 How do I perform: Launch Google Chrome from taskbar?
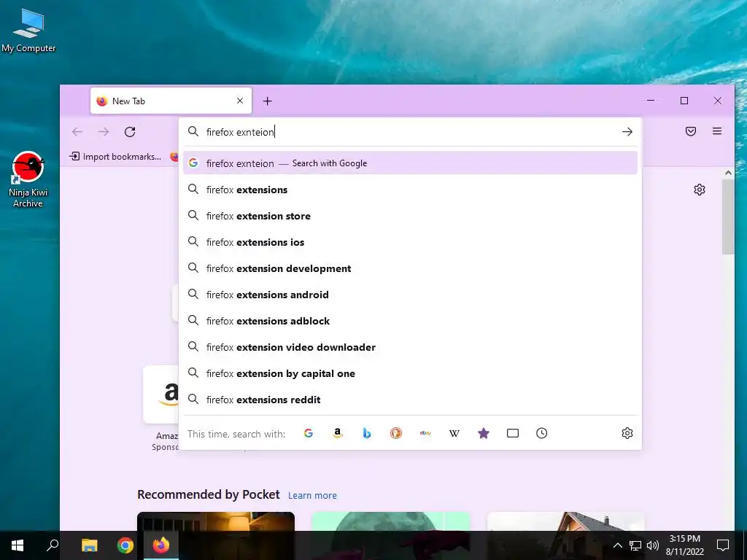(125, 545)
